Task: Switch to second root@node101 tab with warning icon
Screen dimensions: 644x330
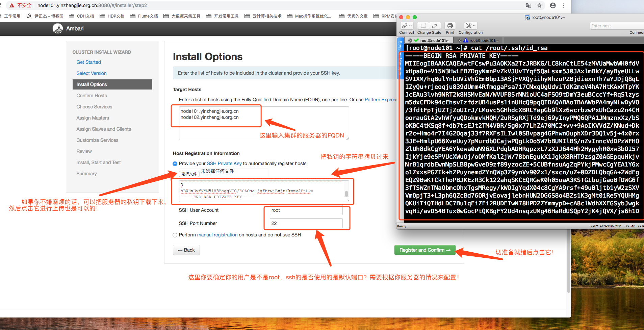Action: [x=478, y=41]
